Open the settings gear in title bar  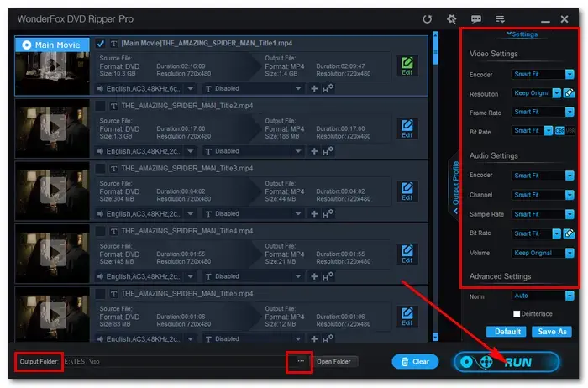coord(452,18)
